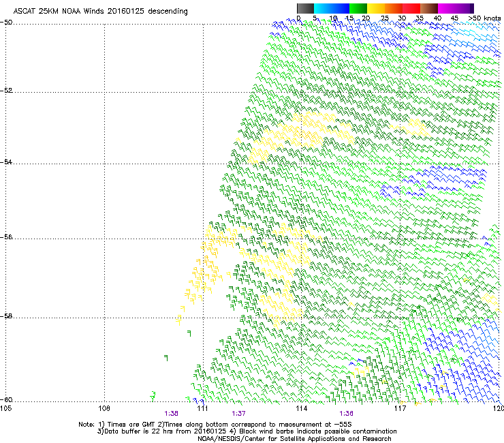Viewport: 504px width, 443px height.
Task: Click the -52 latitude axis label
Action: (6, 91)
